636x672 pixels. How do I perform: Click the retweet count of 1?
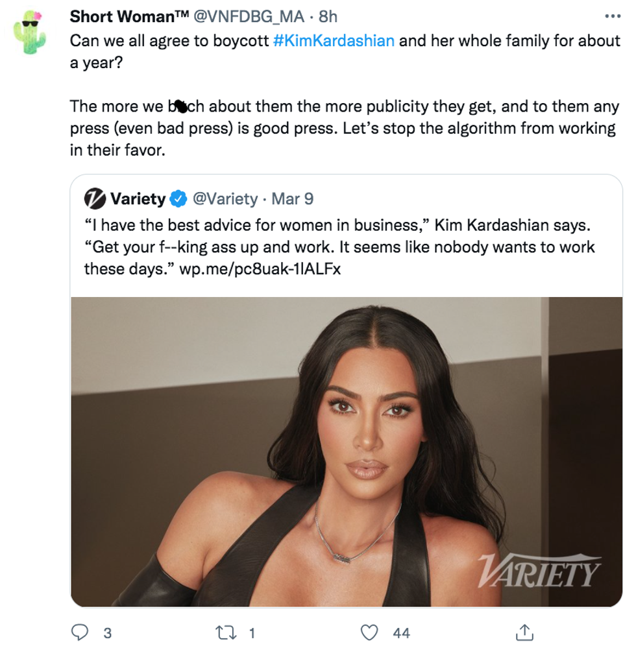tap(252, 633)
